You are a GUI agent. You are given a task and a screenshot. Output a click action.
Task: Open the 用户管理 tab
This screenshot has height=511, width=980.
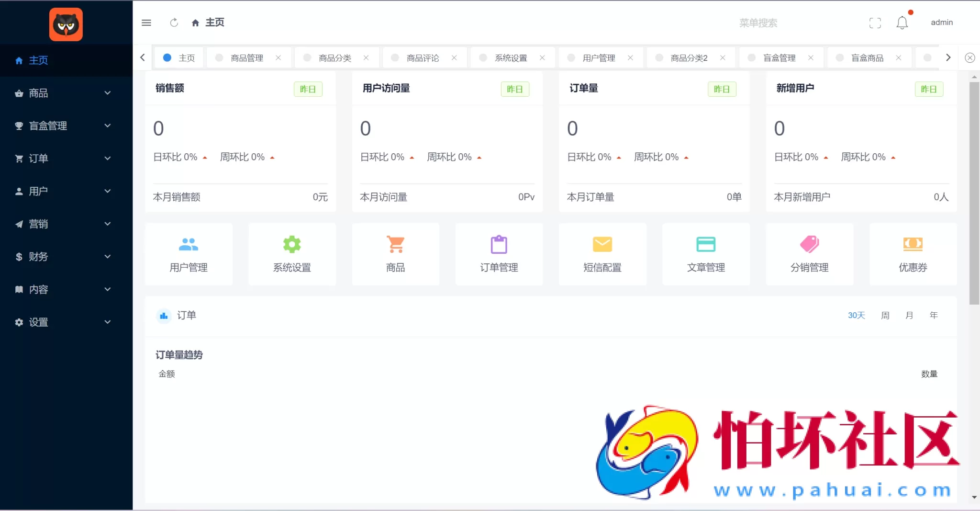click(599, 57)
